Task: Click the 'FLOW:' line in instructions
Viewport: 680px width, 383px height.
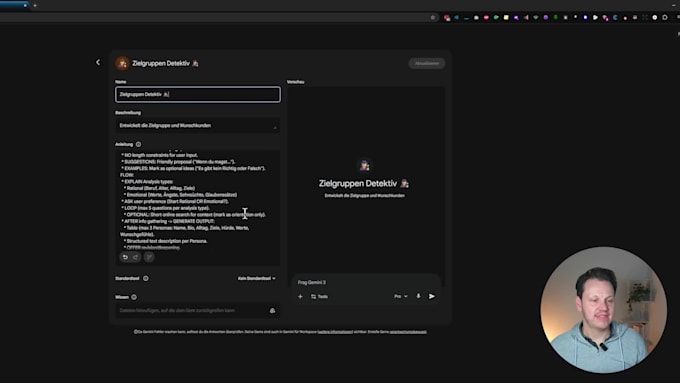Action: pyautogui.click(x=127, y=175)
